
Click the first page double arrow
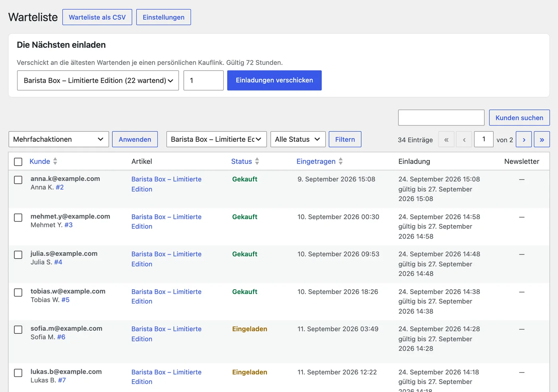[x=446, y=139]
